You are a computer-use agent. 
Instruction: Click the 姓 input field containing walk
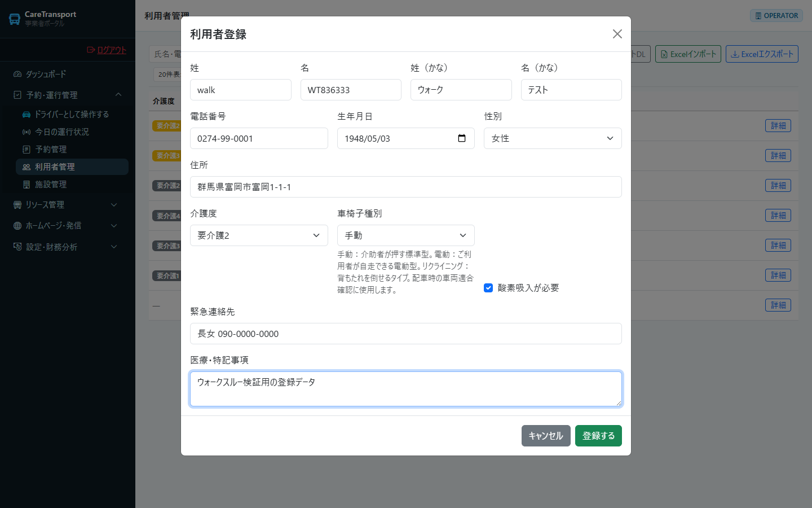pos(241,90)
